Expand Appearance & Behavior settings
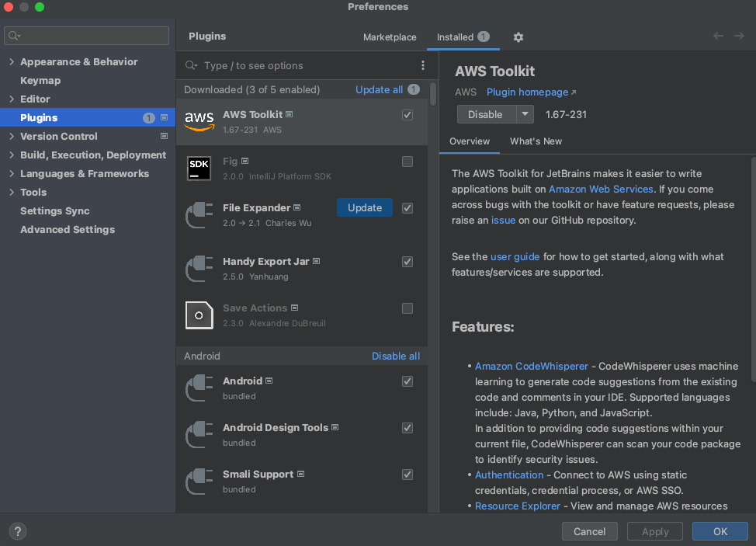The width and height of the screenshot is (756, 546). pos(12,61)
